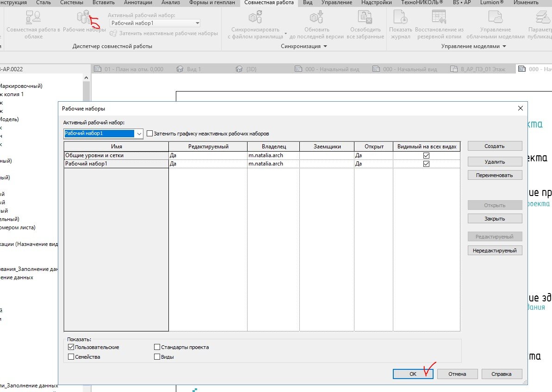Switch to the Вставить ribbon tab
552x392 pixels.
coord(104,2)
